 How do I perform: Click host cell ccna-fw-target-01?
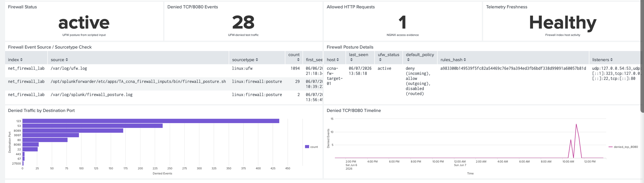[x=334, y=76]
